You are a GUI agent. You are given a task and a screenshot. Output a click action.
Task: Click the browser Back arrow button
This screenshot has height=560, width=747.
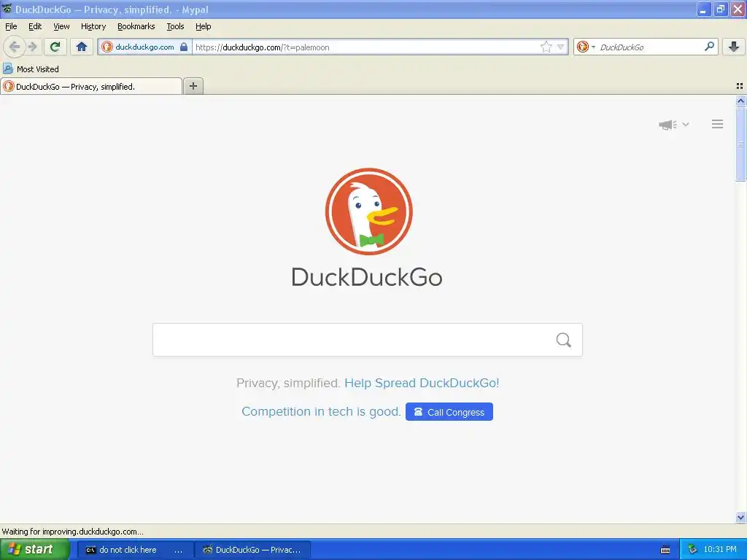coord(15,47)
